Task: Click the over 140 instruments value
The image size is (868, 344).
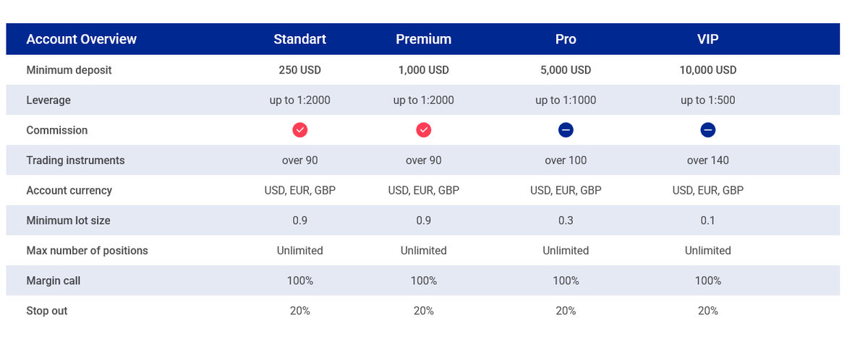Action: click(708, 160)
